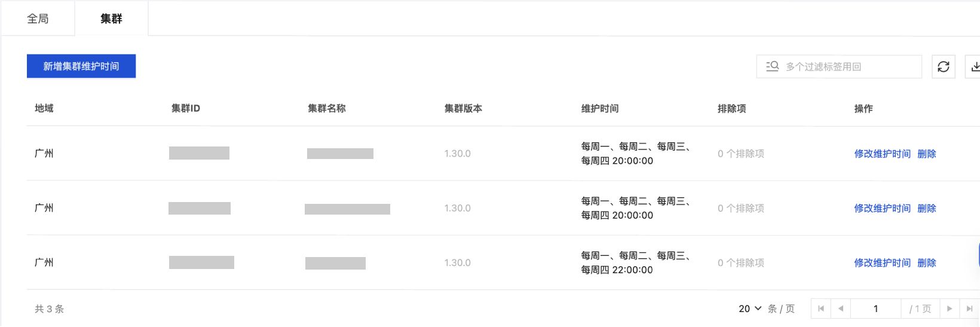
Task: Open the 20 per page dropdown
Action: [750, 308]
